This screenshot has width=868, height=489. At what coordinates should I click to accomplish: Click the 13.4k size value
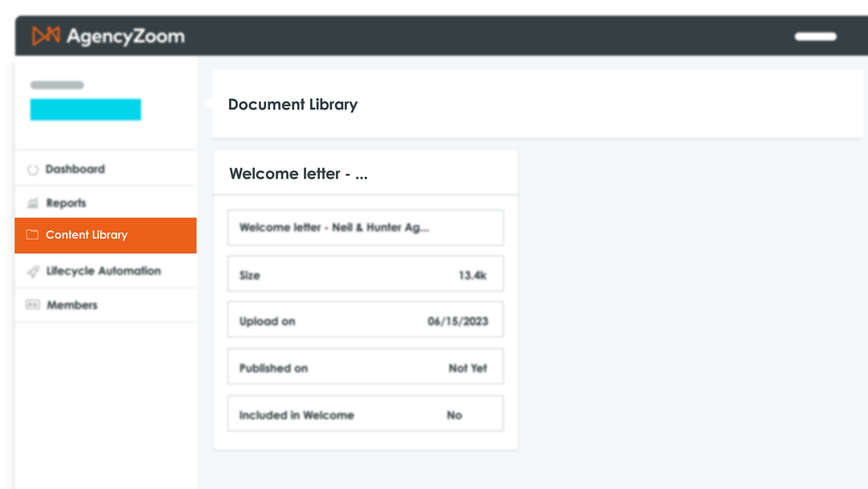click(x=473, y=274)
